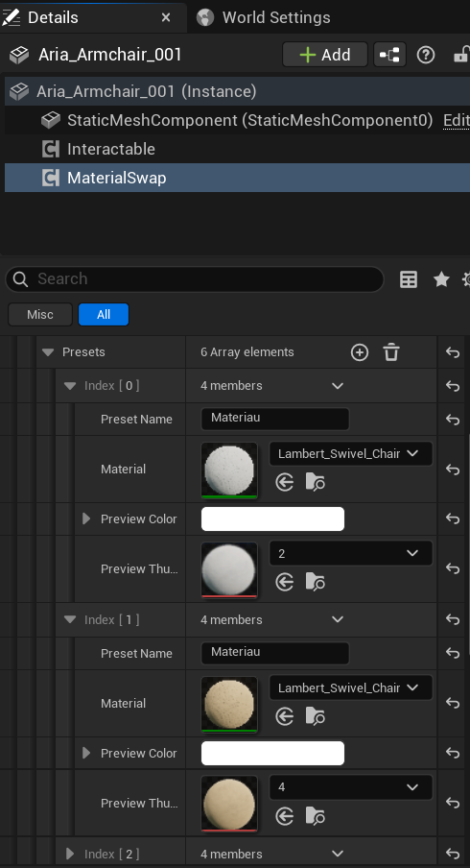Toggle the lock details icon

tap(461, 55)
